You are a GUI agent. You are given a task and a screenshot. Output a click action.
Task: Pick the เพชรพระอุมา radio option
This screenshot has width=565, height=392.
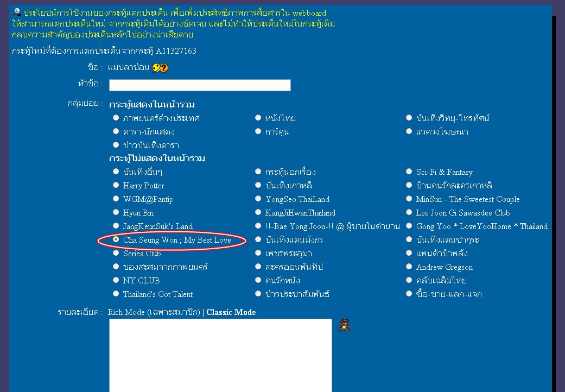coord(258,253)
